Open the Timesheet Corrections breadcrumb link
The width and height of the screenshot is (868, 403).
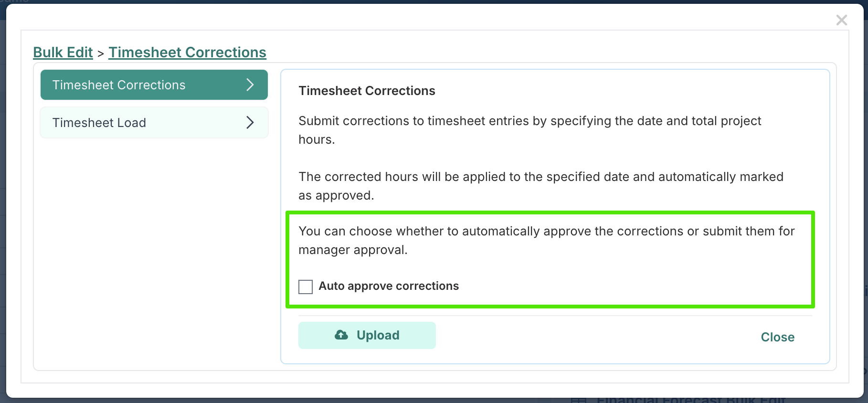[x=187, y=53]
